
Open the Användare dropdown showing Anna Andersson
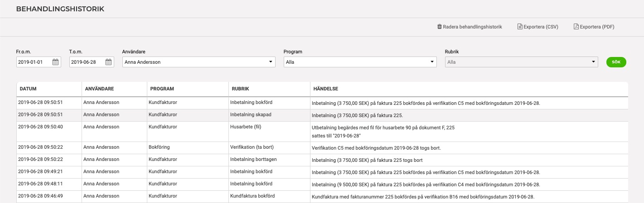click(199, 62)
